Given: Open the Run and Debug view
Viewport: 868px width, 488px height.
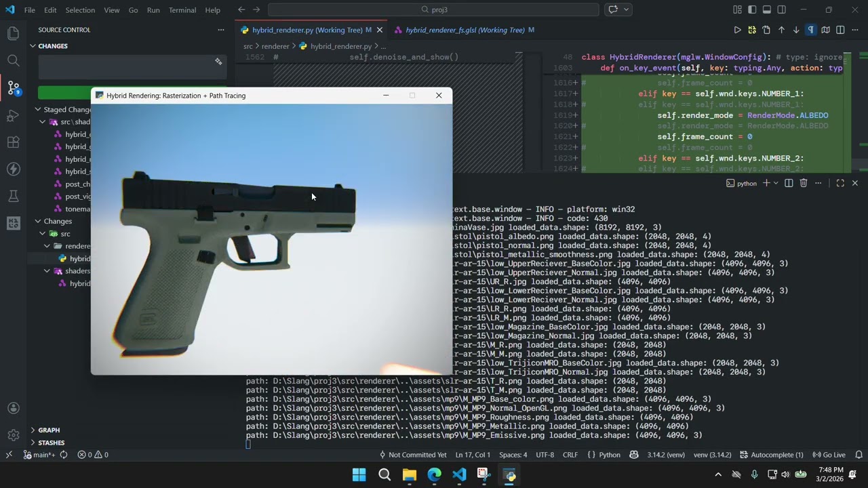Looking at the screenshot, I should coord(13,115).
